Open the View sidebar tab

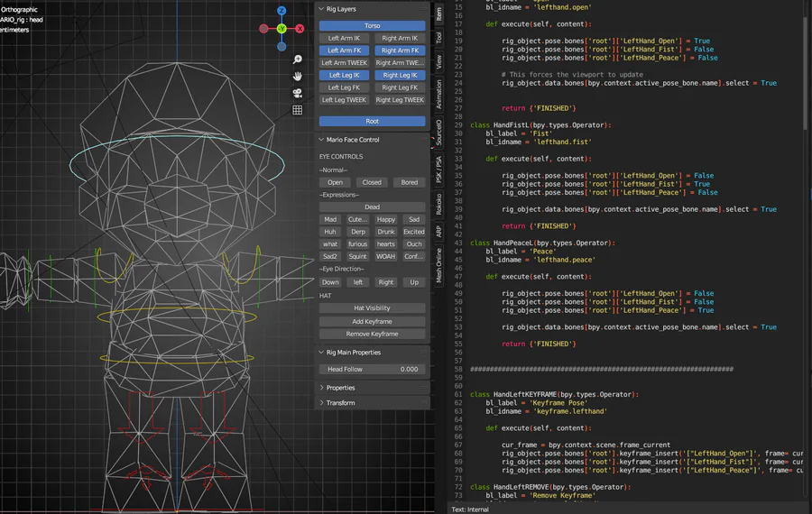pyautogui.click(x=438, y=61)
